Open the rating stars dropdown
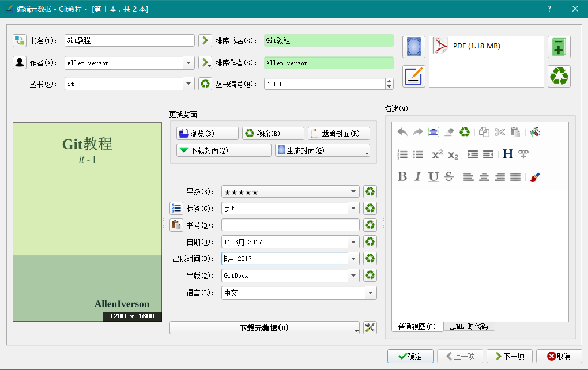The image size is (588, 370). [353, 191]
